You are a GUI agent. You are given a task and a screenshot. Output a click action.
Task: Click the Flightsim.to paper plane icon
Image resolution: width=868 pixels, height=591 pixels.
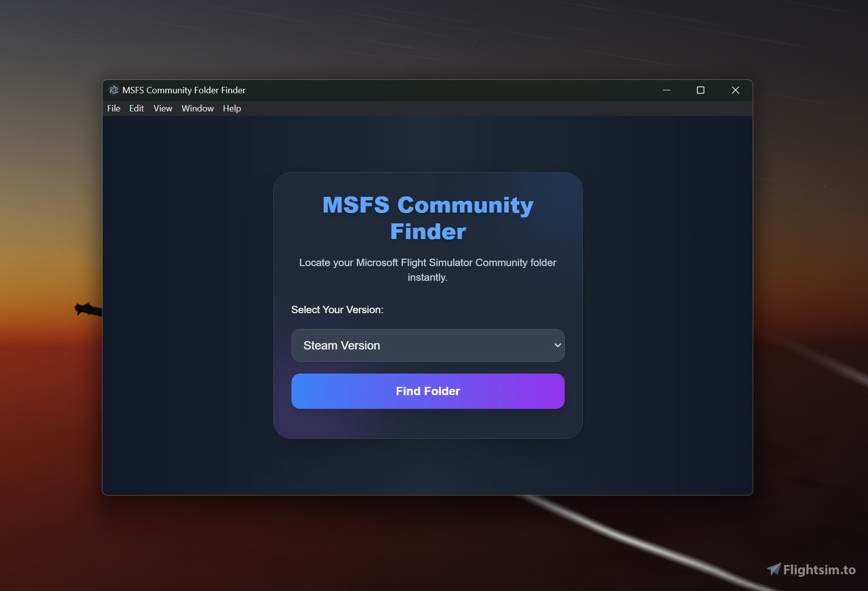click(774, 569)
